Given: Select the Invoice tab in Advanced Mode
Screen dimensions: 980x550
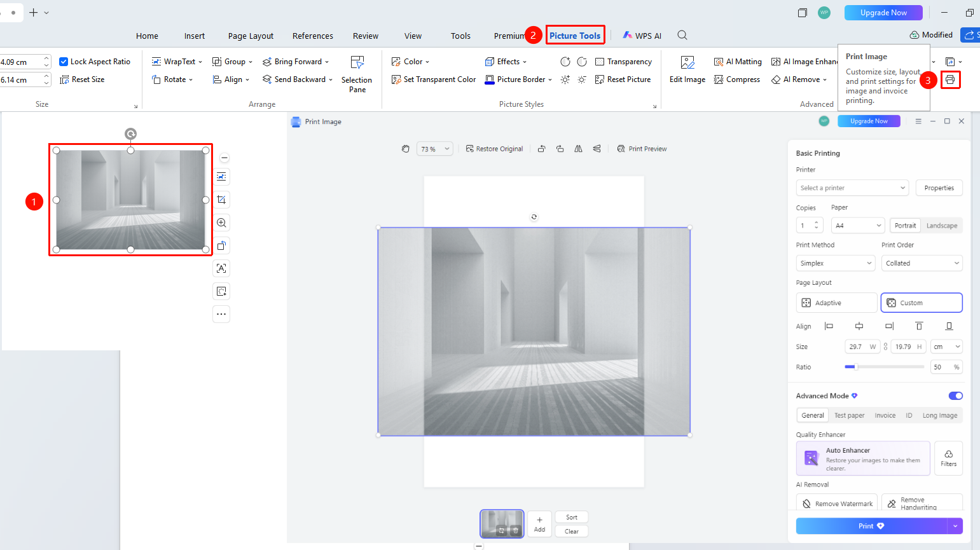Looking at the screenshot, I should (x=885, y=415).
